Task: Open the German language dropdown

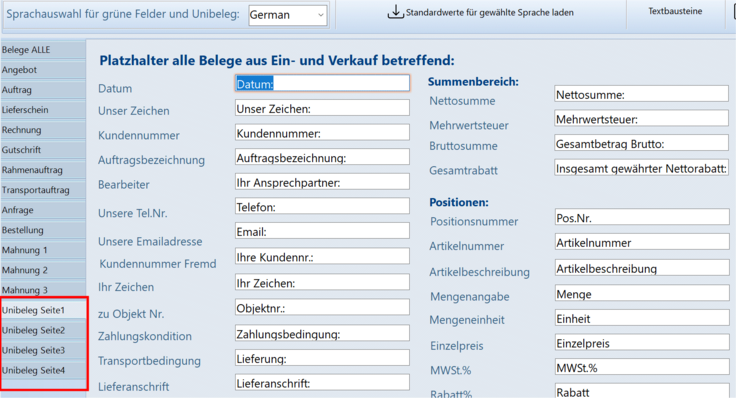Action: click(288, 15)
